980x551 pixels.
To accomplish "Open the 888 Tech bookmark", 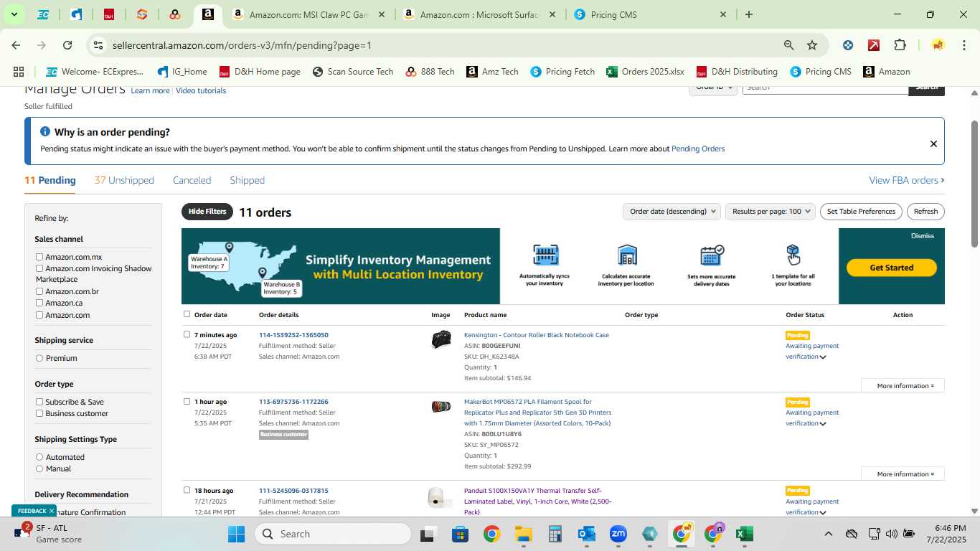I will click(430, 72).
